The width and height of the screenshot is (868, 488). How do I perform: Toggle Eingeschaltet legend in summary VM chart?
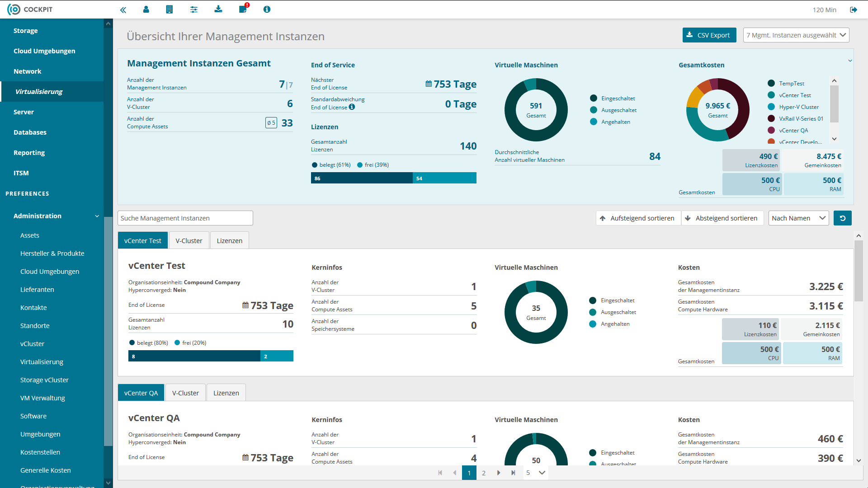[x=613, y=99]
